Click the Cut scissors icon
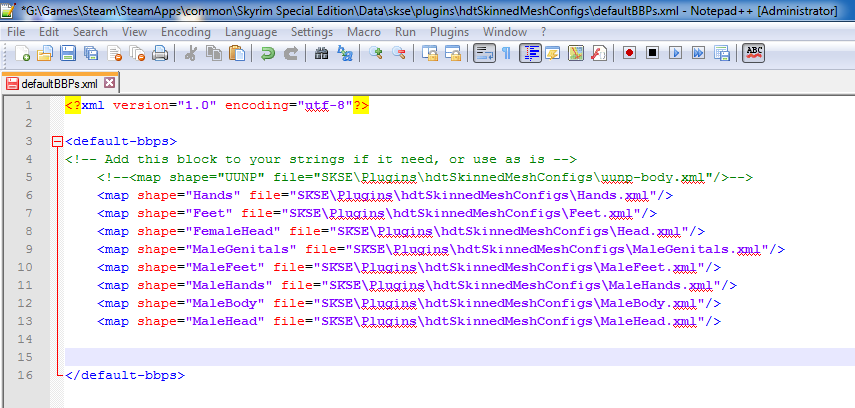855x408 pixels. pos(190,53)
